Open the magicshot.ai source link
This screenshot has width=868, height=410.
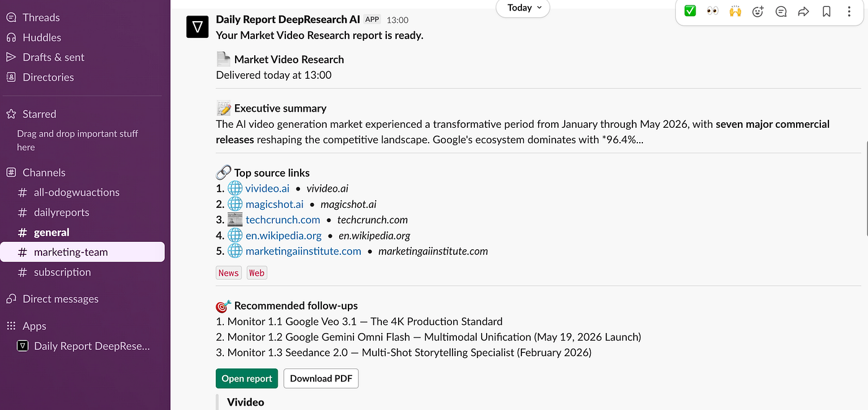pos(275,204)
